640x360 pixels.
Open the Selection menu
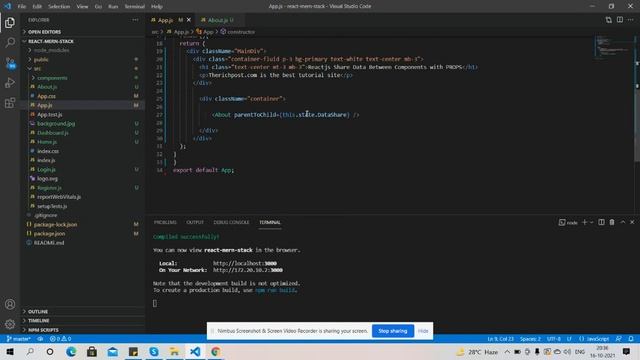tap(59, 7)
